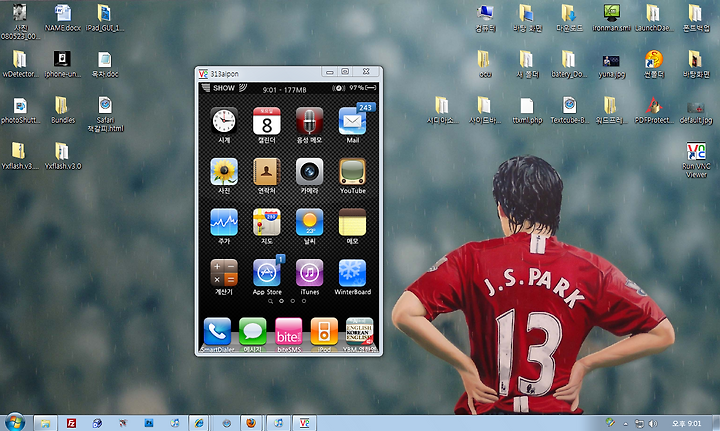
Task: Select the 폰트백업 folder
Action: click(x=696, y=18)
